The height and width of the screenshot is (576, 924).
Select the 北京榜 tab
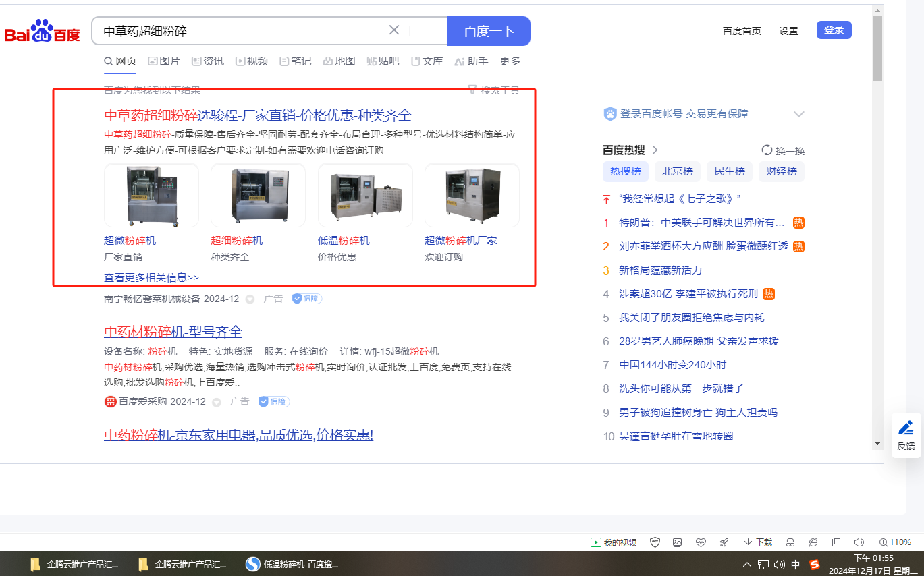tap(678, 171)
